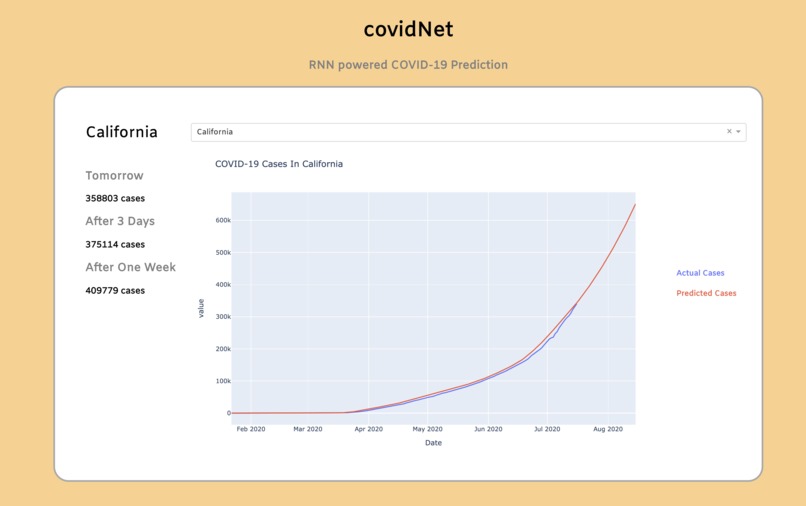Select the After 3 Days label

[120, 221]
